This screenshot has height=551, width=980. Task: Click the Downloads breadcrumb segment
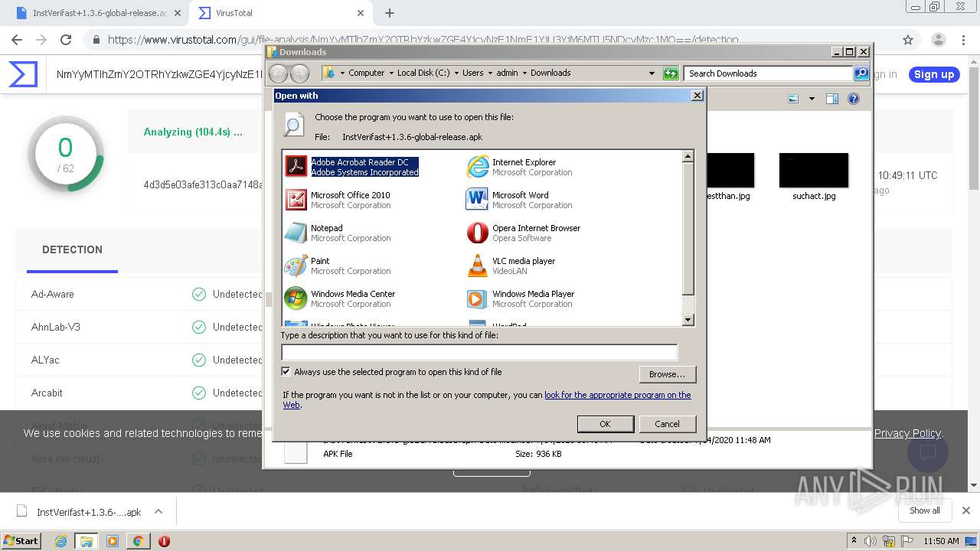pos(550,73)
